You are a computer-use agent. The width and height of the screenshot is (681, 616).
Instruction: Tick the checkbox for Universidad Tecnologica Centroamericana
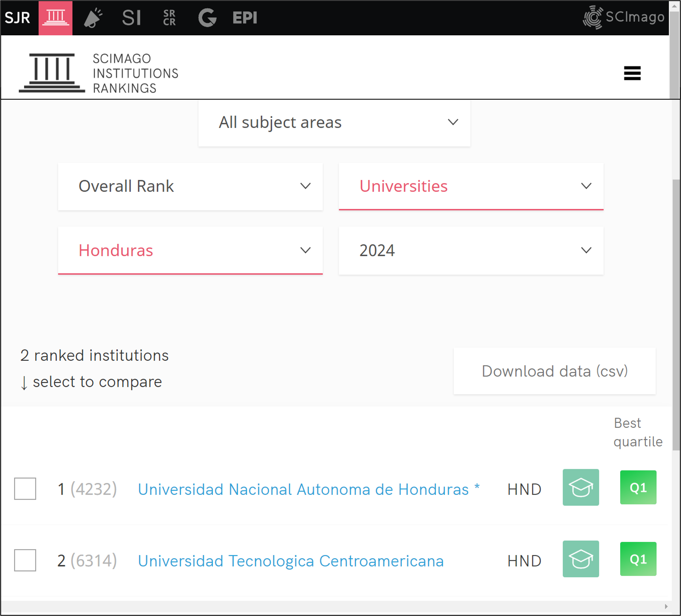[25, 560]
